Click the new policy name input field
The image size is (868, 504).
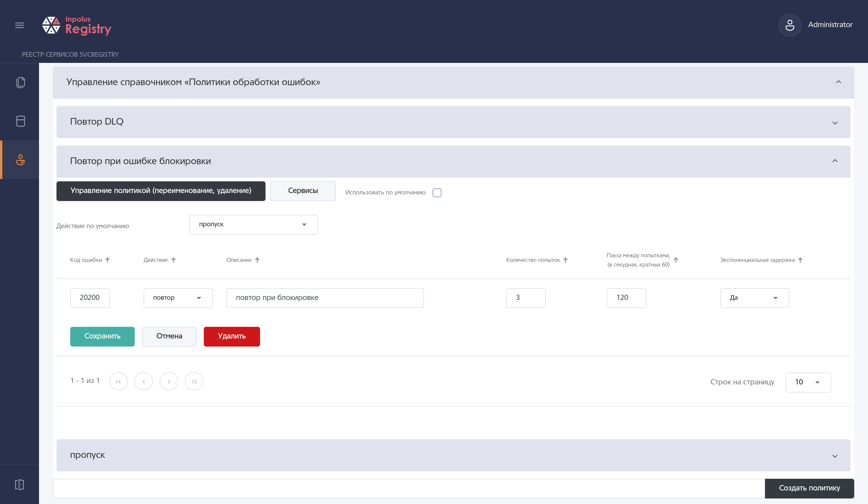(409, 488)
